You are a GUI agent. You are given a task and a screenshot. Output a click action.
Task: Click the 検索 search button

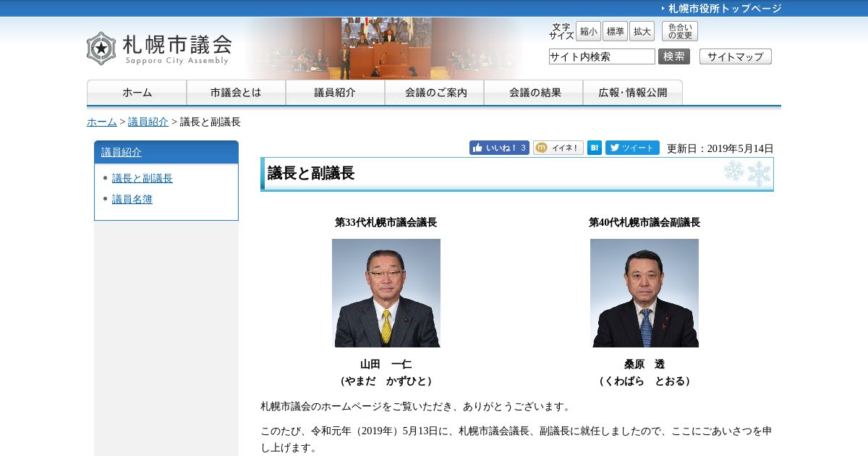tap(674, 56)
